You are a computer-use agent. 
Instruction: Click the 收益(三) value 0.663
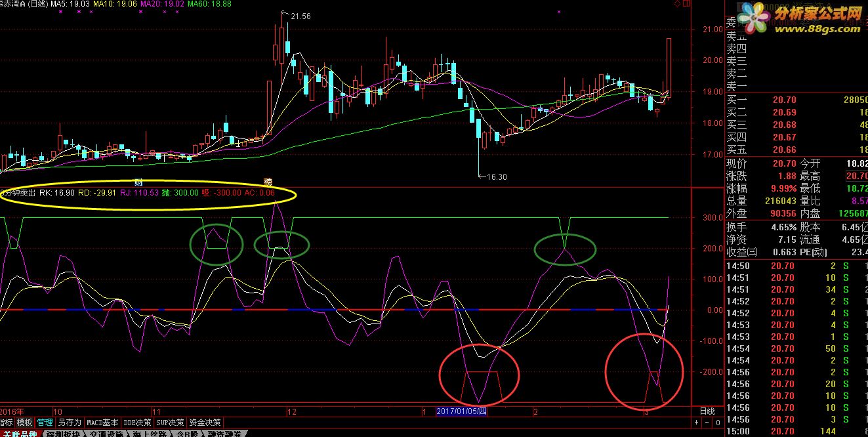tap(784, 252)
